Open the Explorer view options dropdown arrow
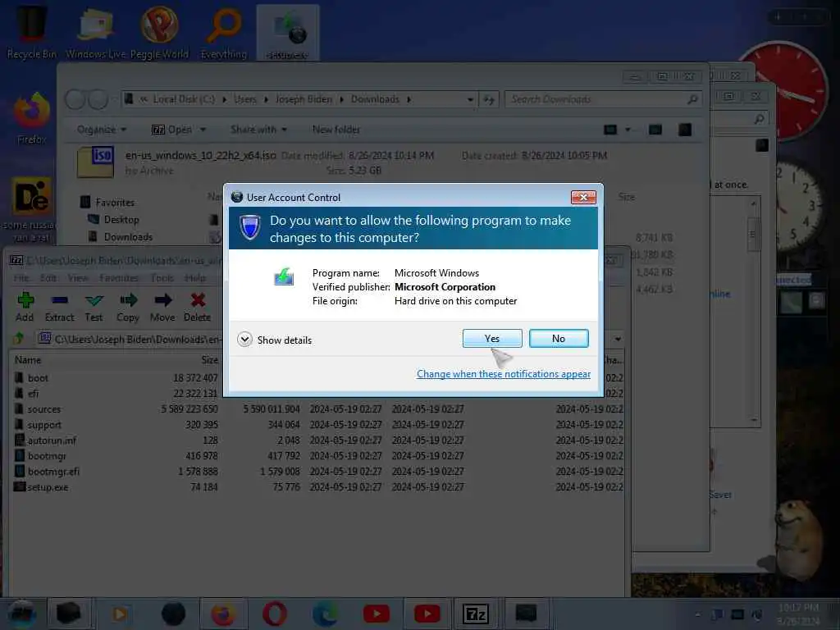This screenshot has width=840, height=630. tap(628, 130)
